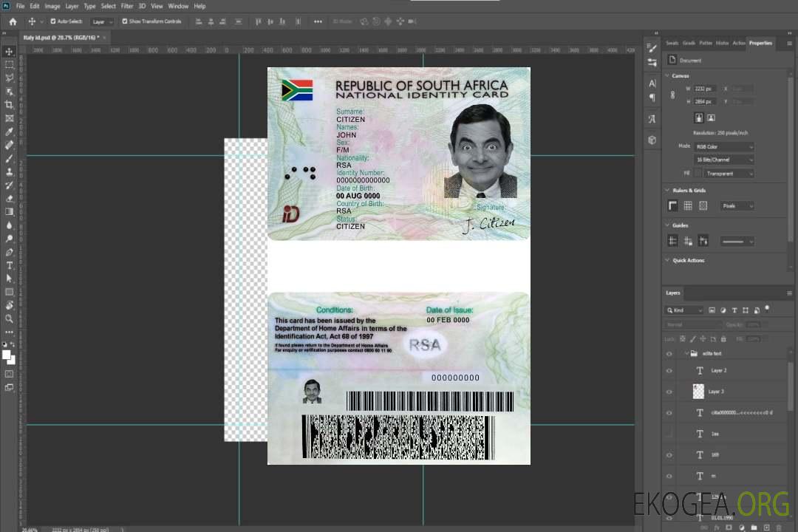Open the Filter menu
The width and height of the screenshot is (798, 532).
click(127, 6)
